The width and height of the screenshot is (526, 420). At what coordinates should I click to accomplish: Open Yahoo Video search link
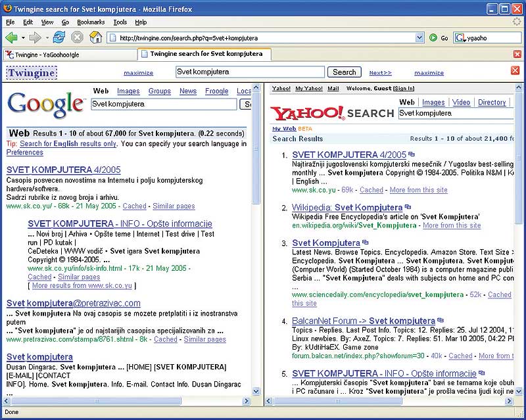[x=461, y=103]
